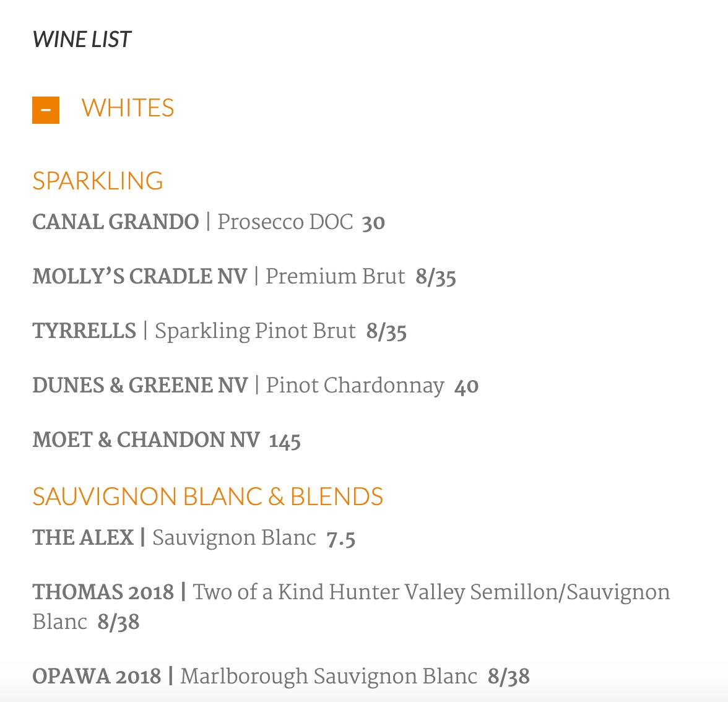This screenshot has height=702, width=728.
Task: Click the Moet & Chandon NV entry
Action: 167,440
